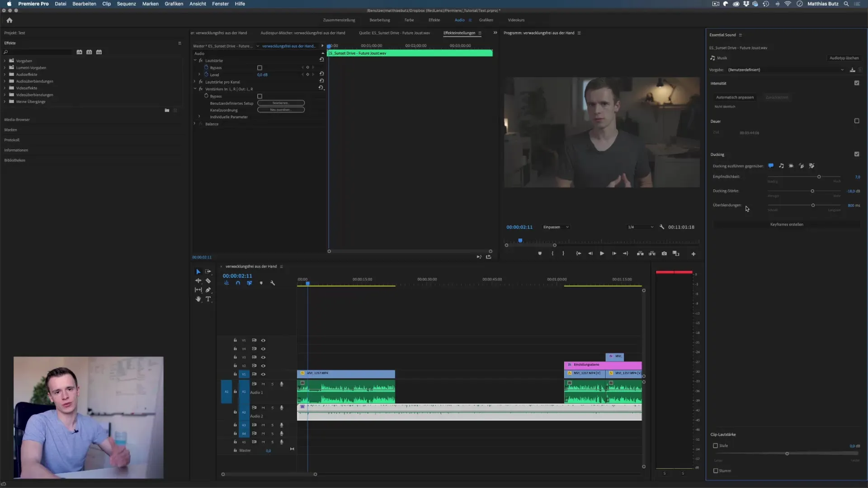Switch to Farbe workspace
Screen dimensions: 868x488
[x=409, y=20]
